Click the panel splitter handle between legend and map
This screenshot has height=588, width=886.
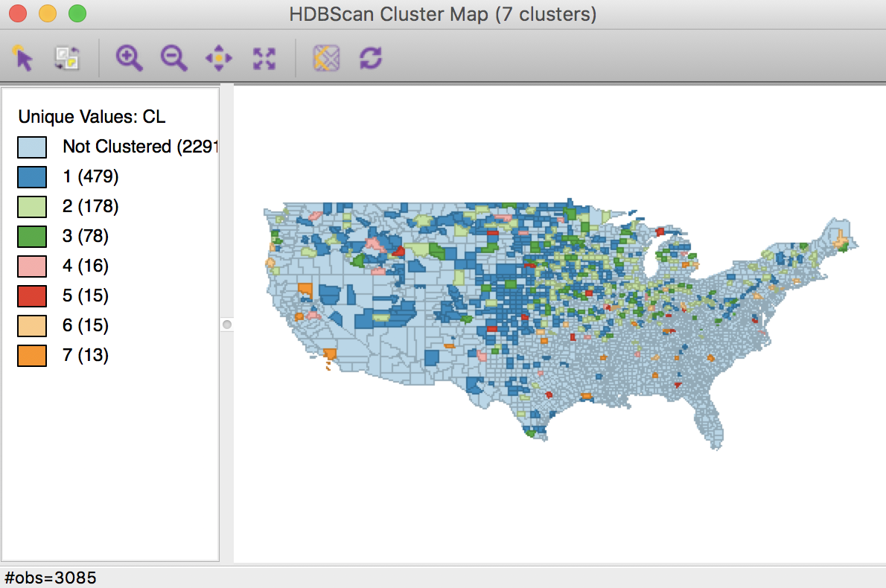[227, 325]
